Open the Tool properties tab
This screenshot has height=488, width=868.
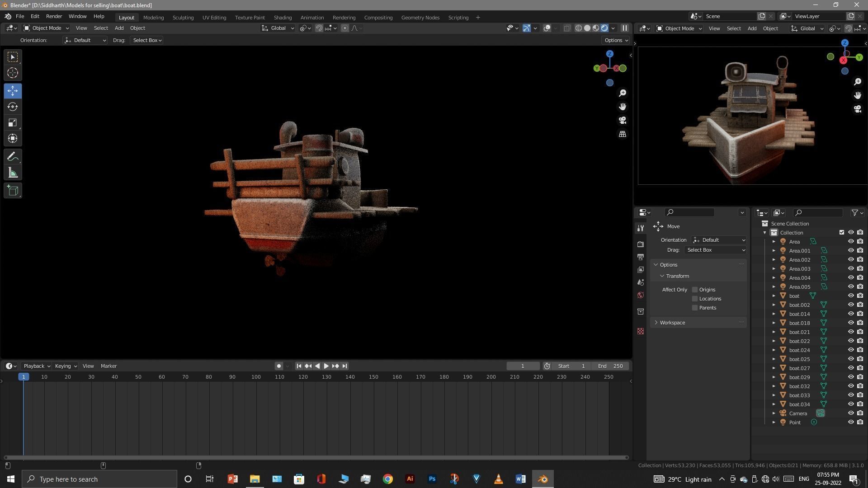[x=641, y=228]
